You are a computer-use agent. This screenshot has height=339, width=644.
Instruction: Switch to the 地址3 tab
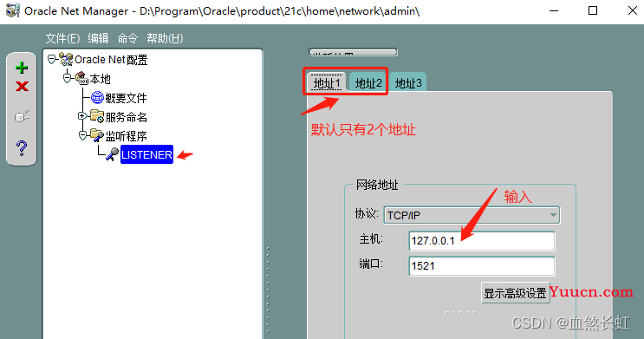tap(408, 83)
